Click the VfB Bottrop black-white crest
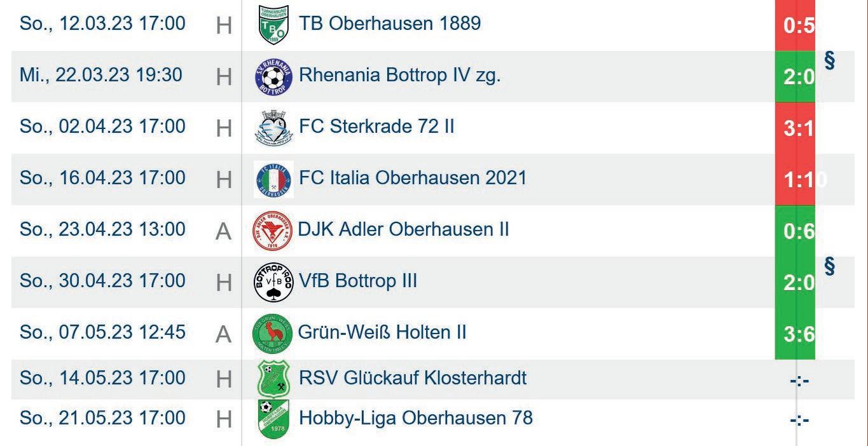Image resolution: width=868 pixels, height=446 pixels. point(273,283)
